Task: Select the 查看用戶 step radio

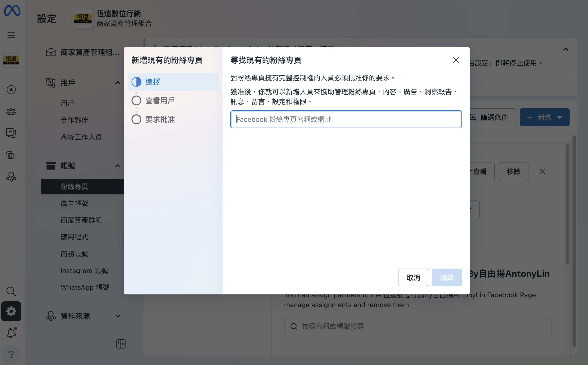Action: [136, 100]
